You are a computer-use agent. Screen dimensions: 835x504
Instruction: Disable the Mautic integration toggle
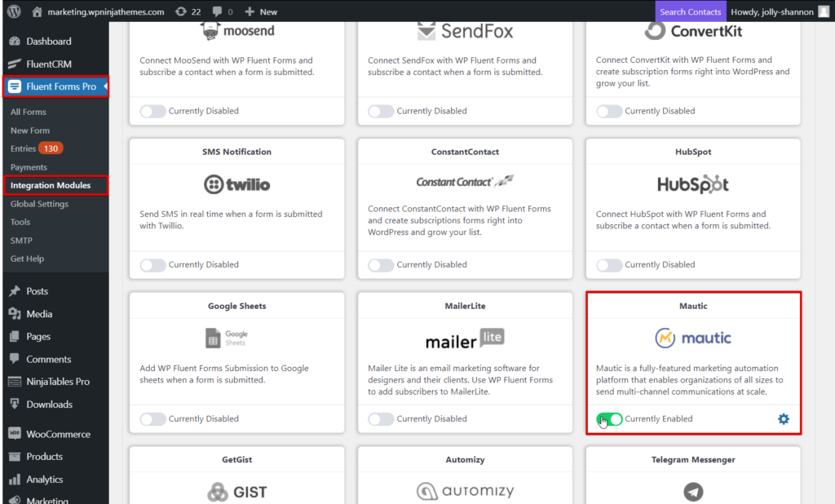pyautogui.click(x=609, y=418)
